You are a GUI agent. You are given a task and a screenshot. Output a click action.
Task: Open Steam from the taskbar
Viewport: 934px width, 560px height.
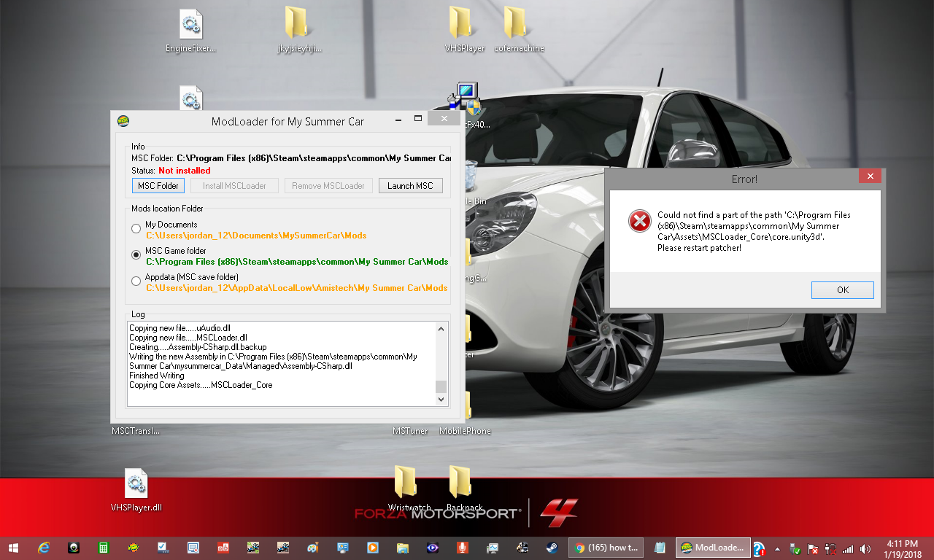coord(552,548)
